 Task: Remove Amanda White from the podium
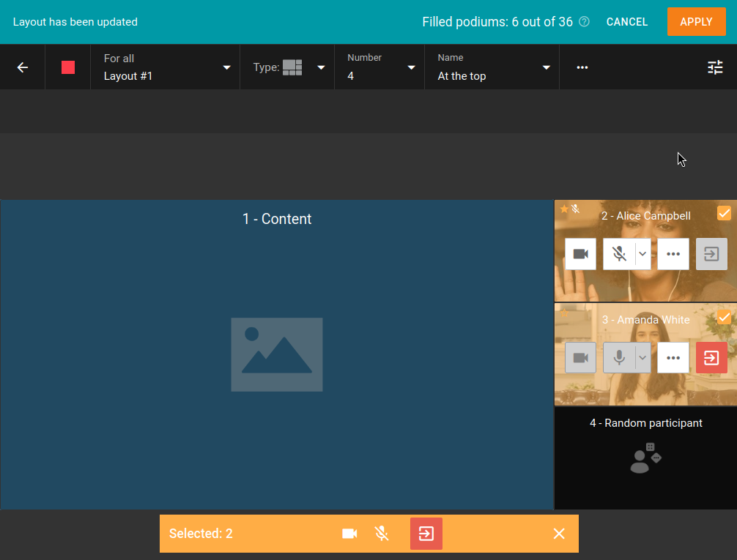click(711, 358)
